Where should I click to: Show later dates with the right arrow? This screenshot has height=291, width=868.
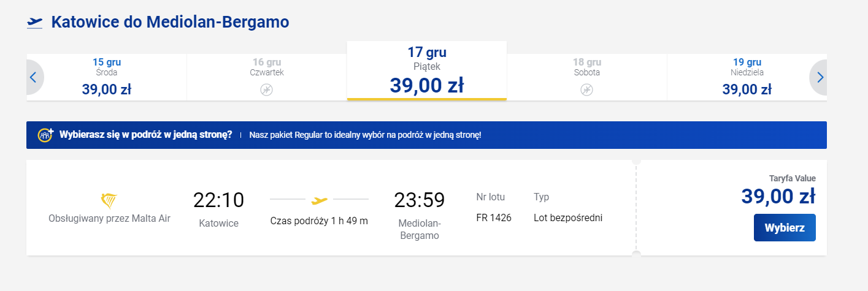(x=820, y=78)
